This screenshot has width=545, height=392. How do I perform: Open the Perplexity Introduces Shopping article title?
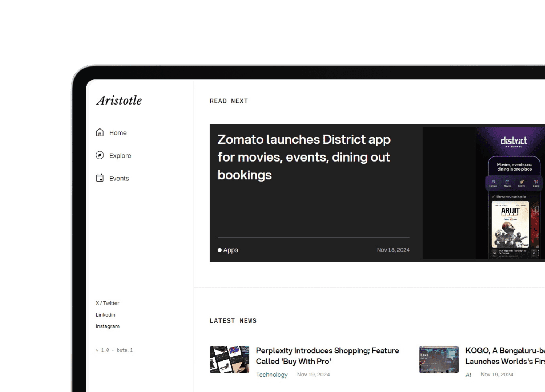click(327, 356)
